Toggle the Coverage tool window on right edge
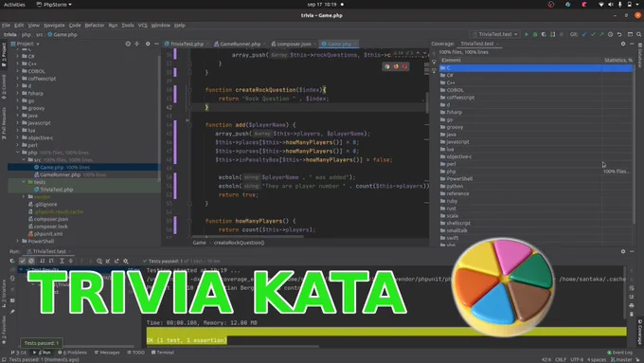The height and width of the screenshot is (363, 644). [640, 333]
